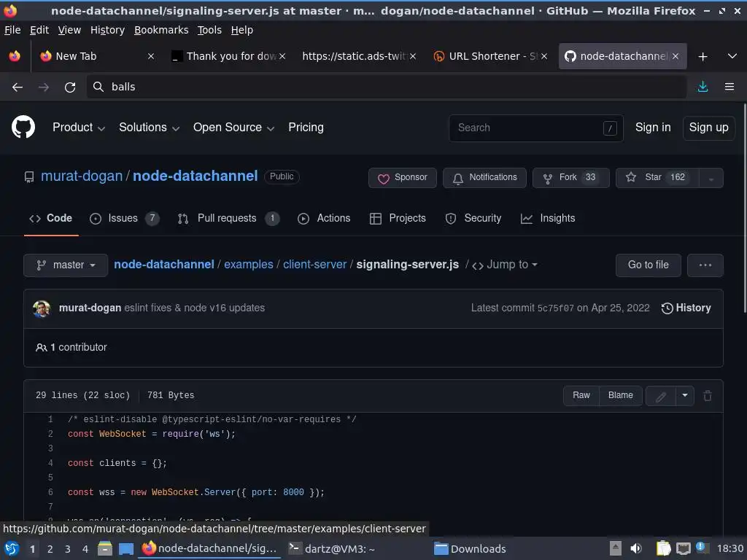Open the Pricing page link
The height and width of the screenshot is (560, 747).
(306, 128)
